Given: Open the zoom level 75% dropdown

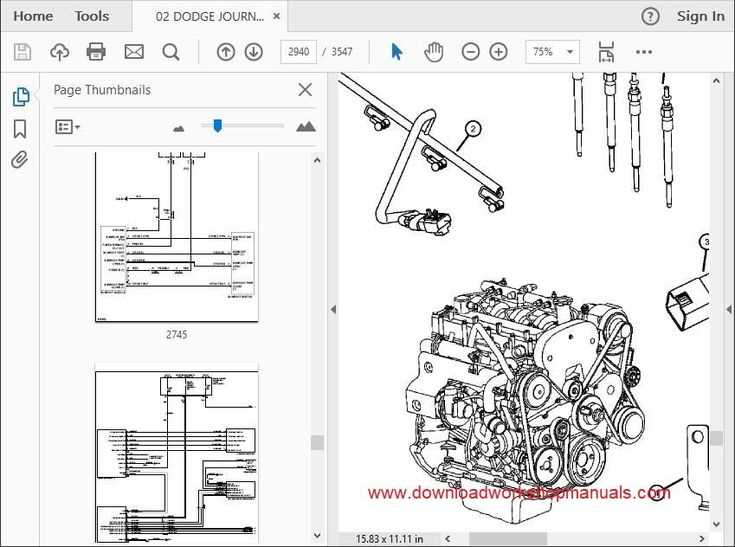Looking at the screenshot, I should [552, 52].
